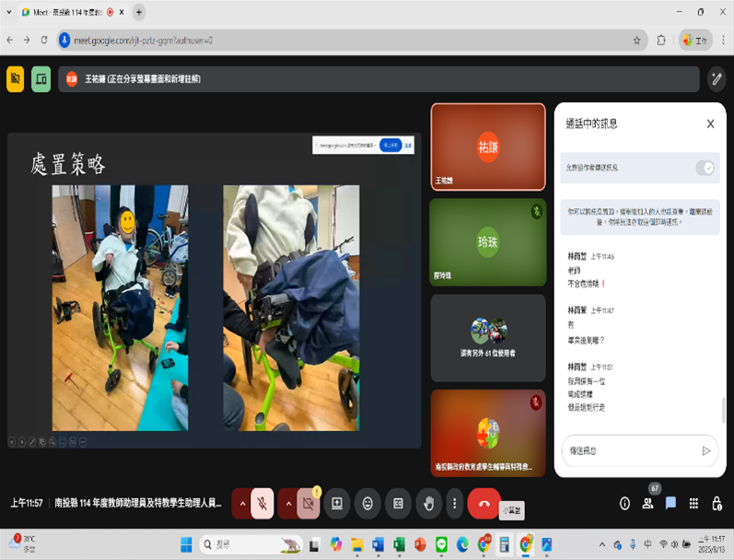The width and height of the screenshot is (734, 560).
Task: Click the send message arrow button
Action: click(x=706, y=450)
